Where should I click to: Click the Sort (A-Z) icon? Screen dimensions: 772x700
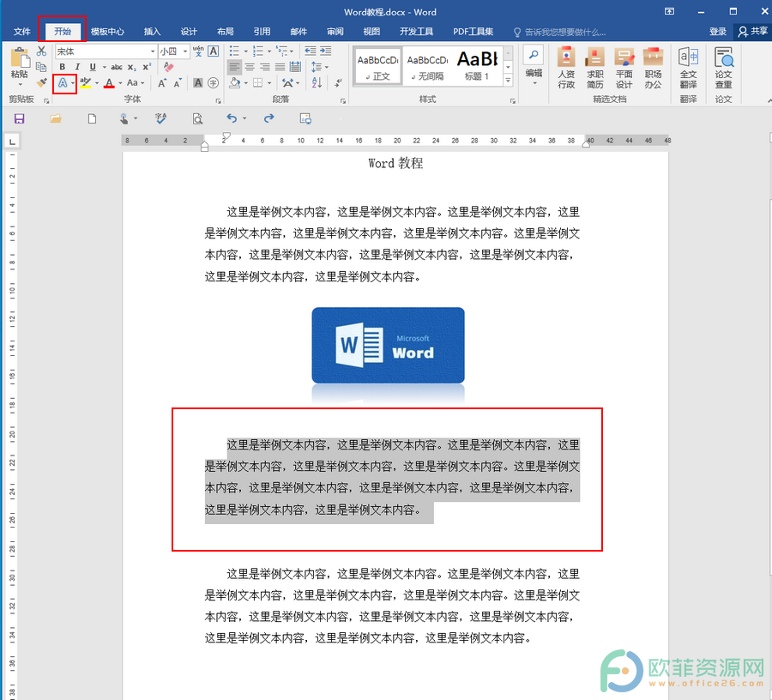pyautogui.click(x=317, y=82)
